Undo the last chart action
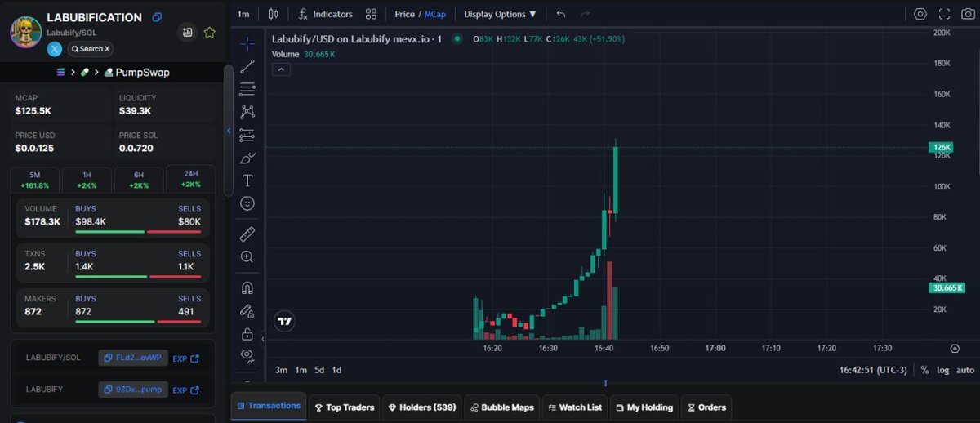This screenshot has height=423, width=980. [560, 14]
